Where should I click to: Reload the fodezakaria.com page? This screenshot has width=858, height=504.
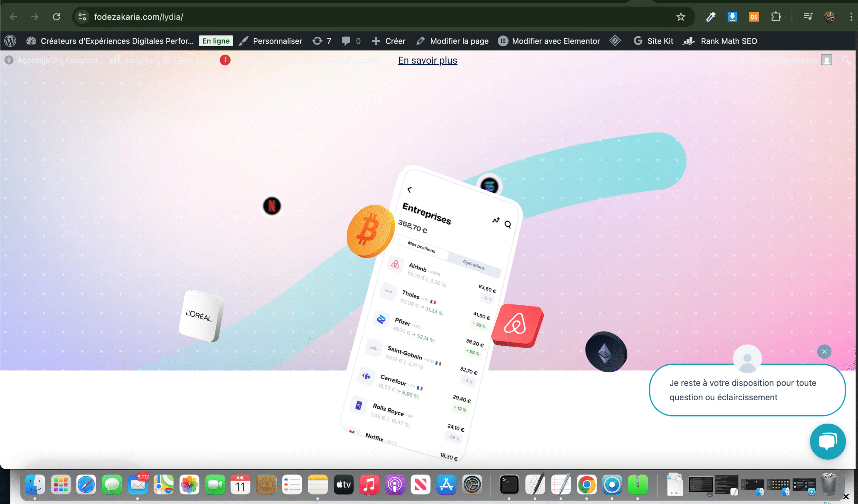pyautogui.click(x=57, y=17)
